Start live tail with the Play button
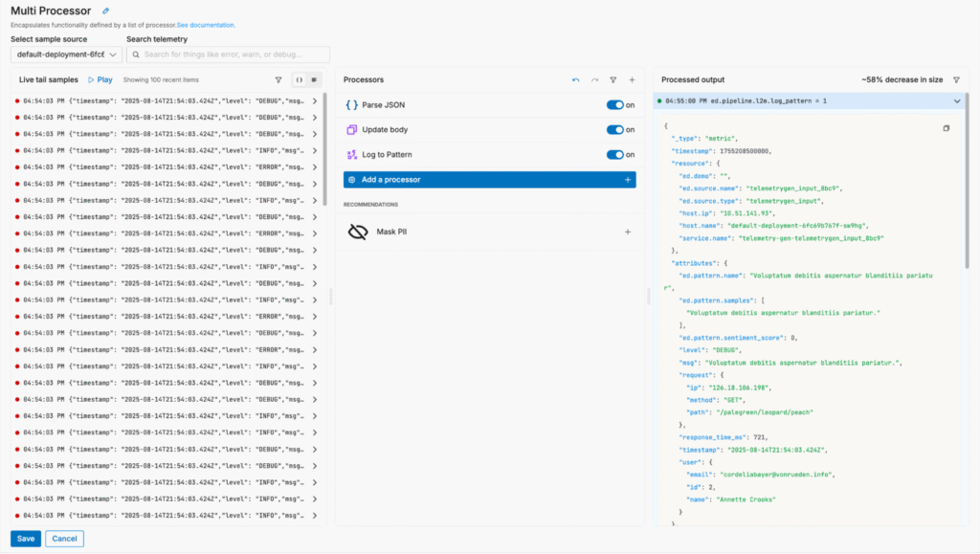This screenshot has width=980, height=554. pos(100,80)
